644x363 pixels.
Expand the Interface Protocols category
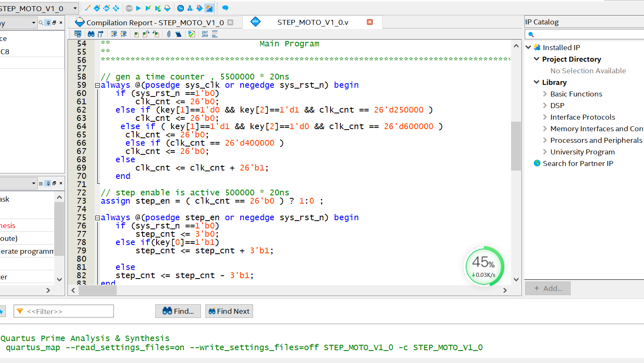[545, 117]
